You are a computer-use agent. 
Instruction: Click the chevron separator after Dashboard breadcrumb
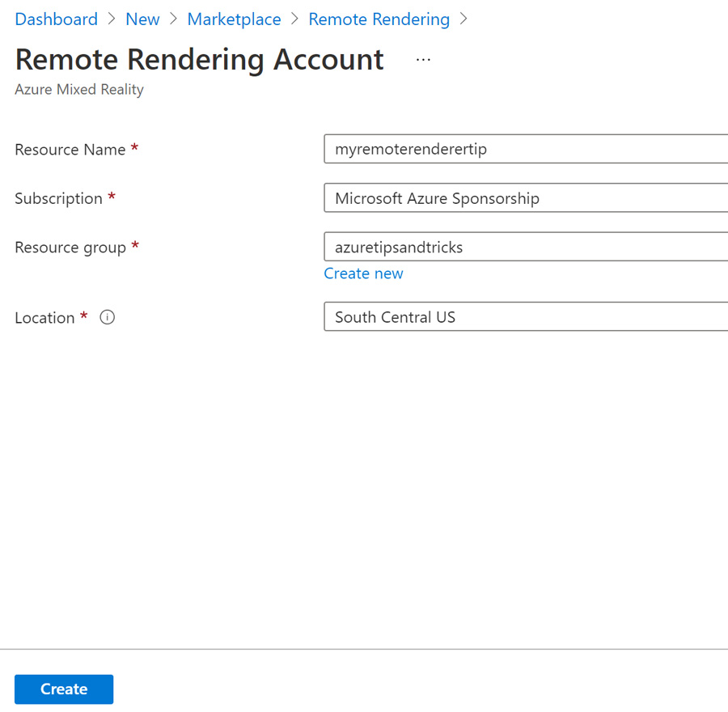tap(112, 19)
